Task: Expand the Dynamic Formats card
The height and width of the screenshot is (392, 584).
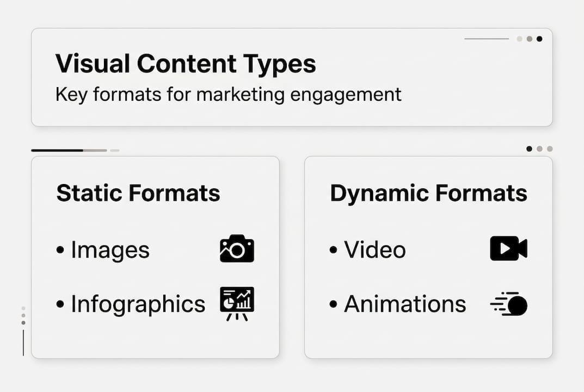Action: 429,257
